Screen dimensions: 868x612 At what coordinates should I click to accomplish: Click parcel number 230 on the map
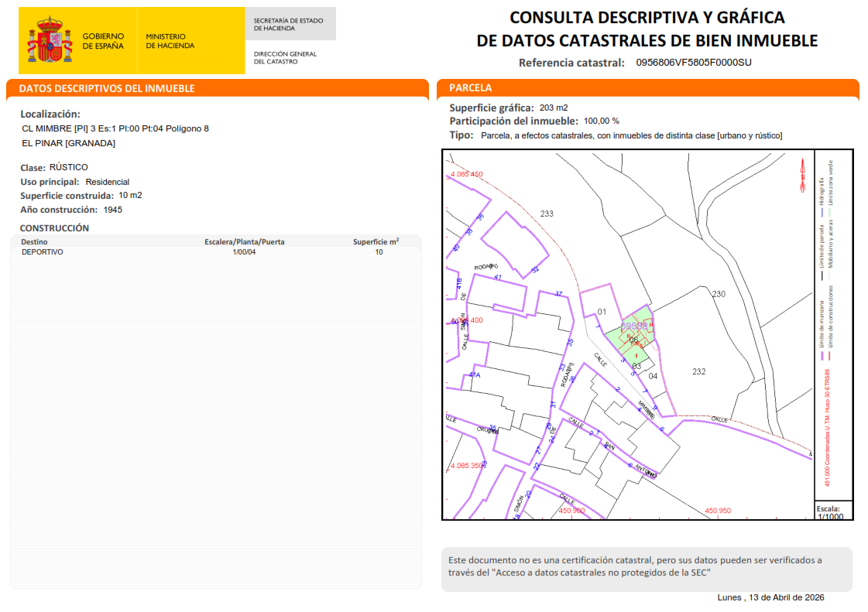[719, 294]
